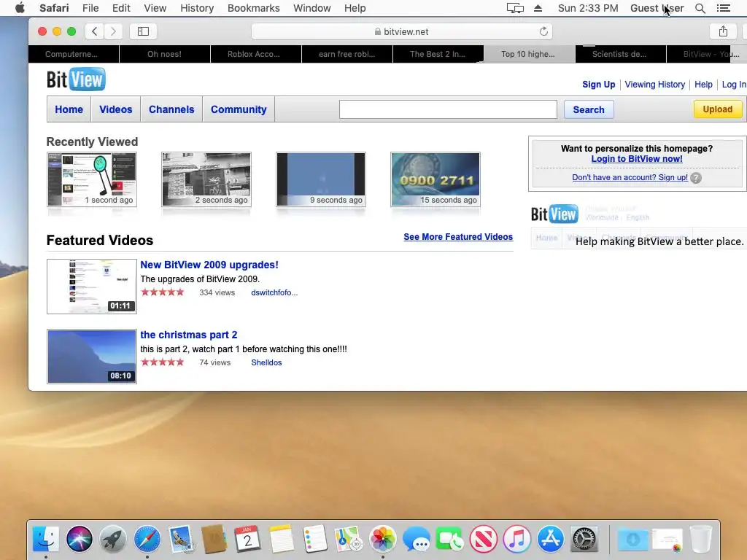Screen dimensions: 747x560
Task: Click the yellow Upload button
Action: [x=718, y=109]
